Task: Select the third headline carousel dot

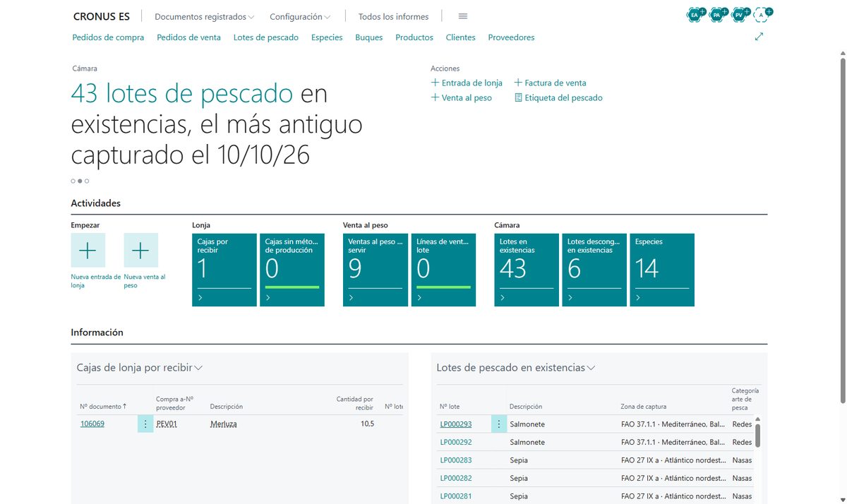Action: click(x=87, y=181)
